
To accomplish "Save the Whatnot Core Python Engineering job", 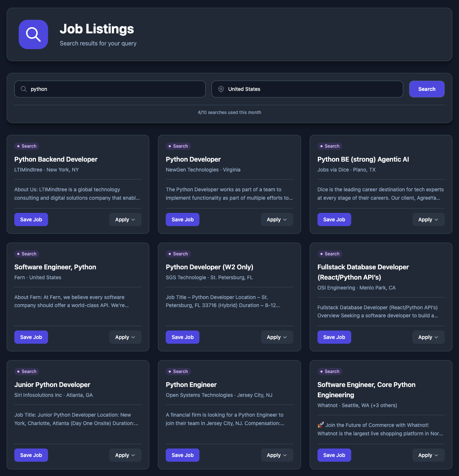I will pyautogui.click(x=334, y=455).
